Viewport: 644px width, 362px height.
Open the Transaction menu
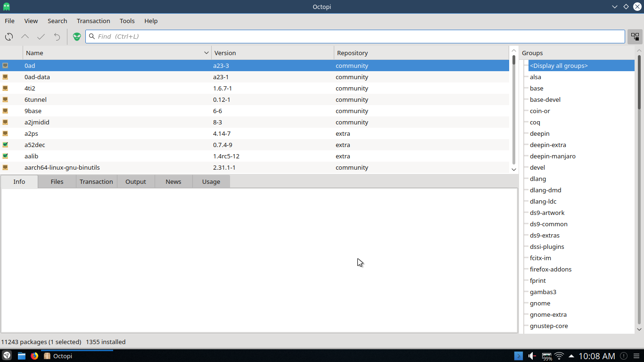(x=93, y=21)
